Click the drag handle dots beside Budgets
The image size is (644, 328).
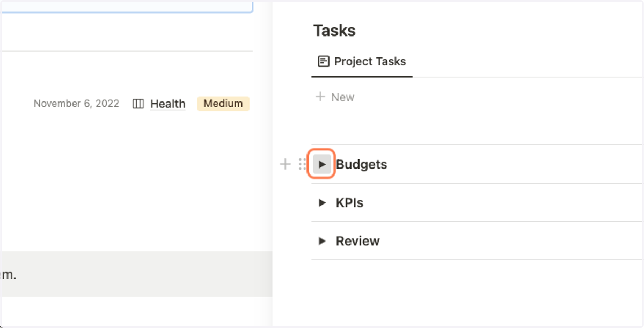tap(302, 164)
